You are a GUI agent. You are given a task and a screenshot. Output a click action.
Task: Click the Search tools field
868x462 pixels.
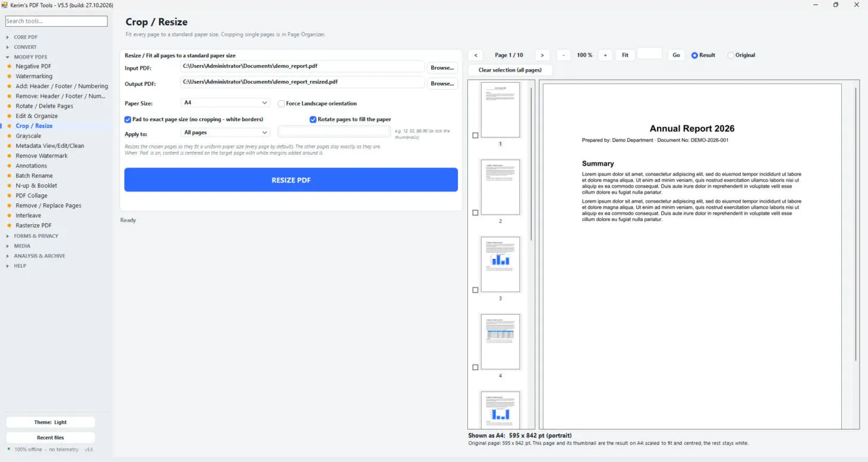pos(57,21)
